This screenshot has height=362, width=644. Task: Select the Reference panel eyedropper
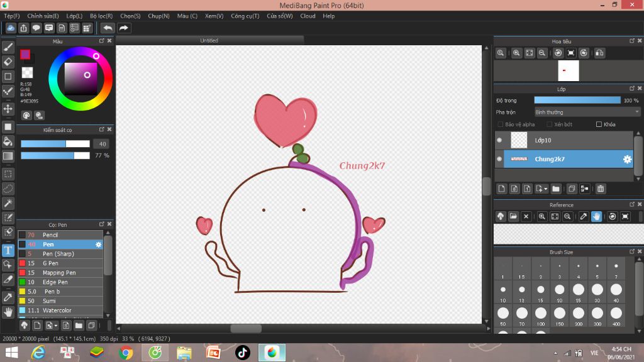pyautogui.click(x=584, y=216)
